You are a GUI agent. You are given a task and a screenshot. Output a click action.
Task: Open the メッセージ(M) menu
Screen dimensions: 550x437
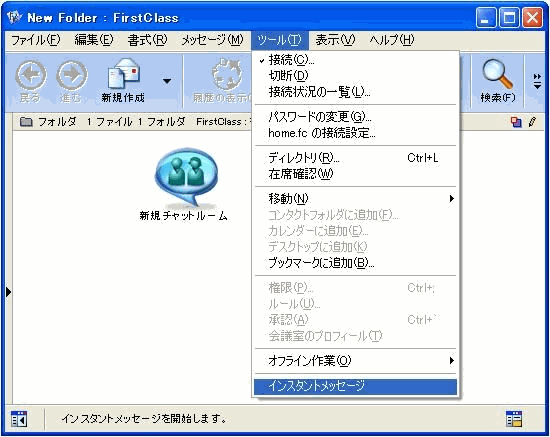212,40
